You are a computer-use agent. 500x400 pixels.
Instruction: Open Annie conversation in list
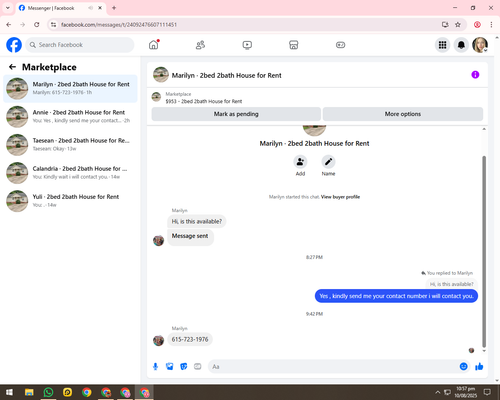70,116
